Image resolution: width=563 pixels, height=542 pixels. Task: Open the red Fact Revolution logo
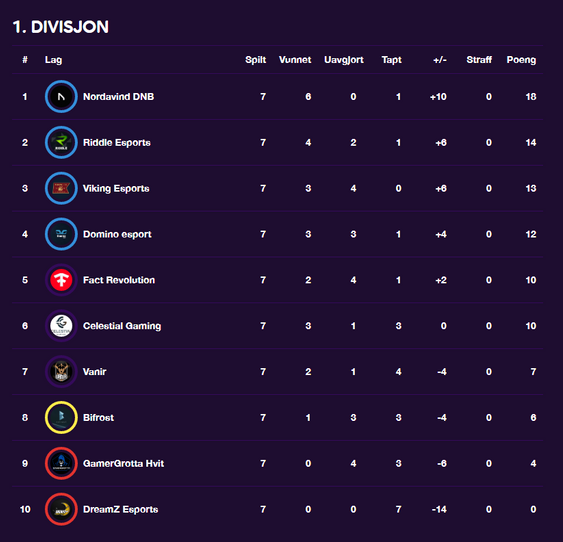coord(61,280)
